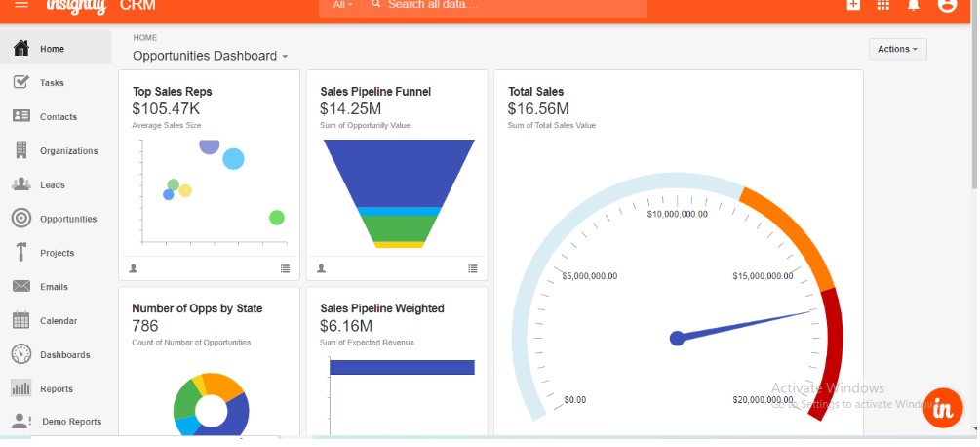
Task: Click the HOME breadcrumb link
Action: (144, 38)
